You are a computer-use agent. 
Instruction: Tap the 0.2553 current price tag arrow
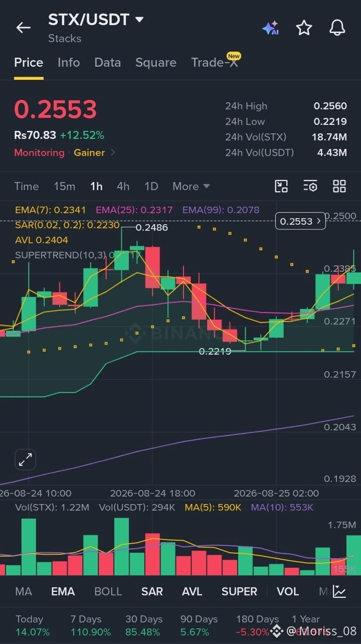click(x=318, y=221)
